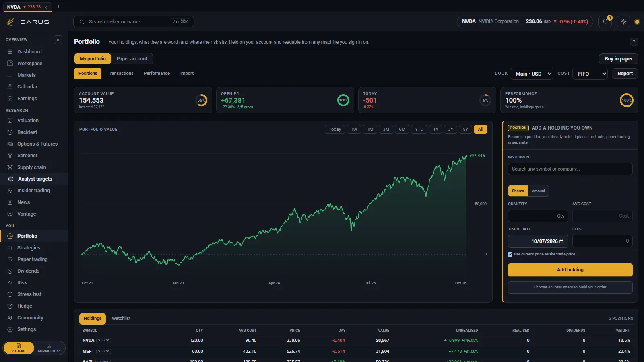The image size is (644, 362).
Task: Collapse the sidebar with the chevron button
Action: (x=58, y=40)
